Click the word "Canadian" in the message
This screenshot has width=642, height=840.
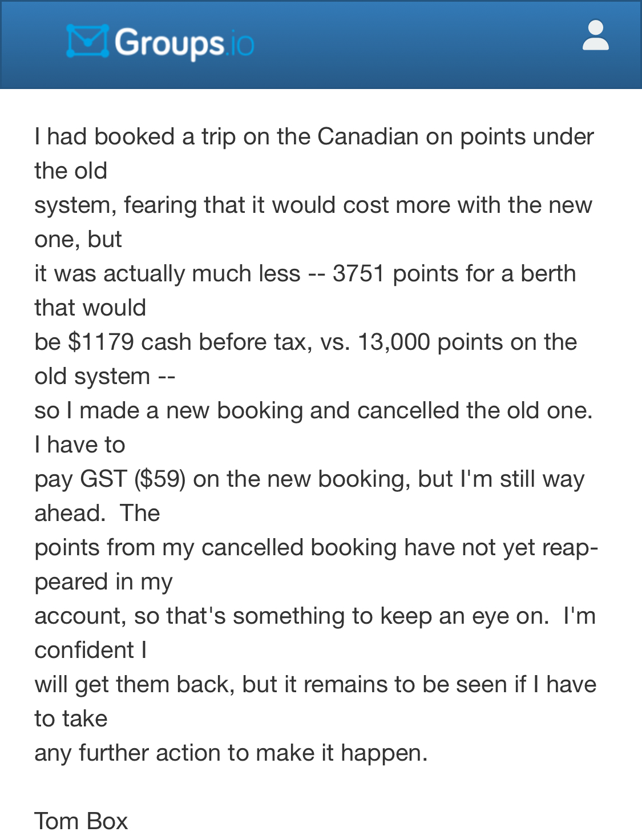pos(360,137)
